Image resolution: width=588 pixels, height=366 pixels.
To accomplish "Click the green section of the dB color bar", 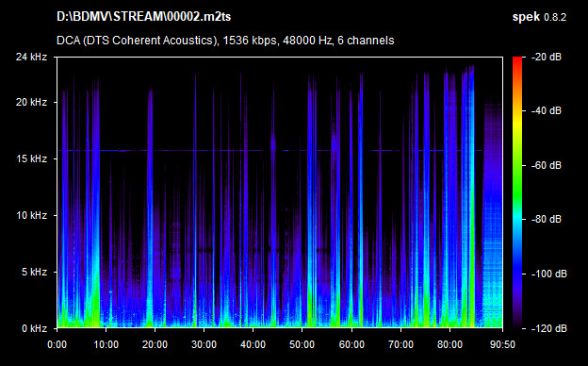I will click(517, 180).
